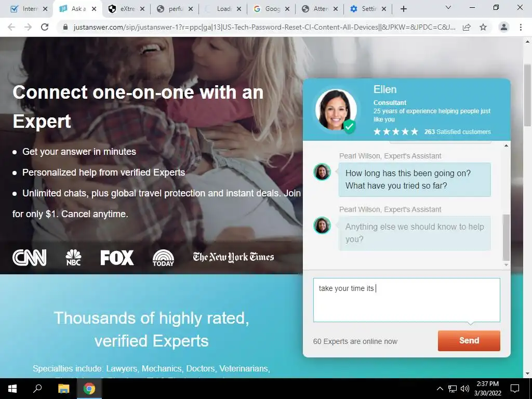532x399 pixels.
Task: Click the chat message text box
Action: (406, 300)
